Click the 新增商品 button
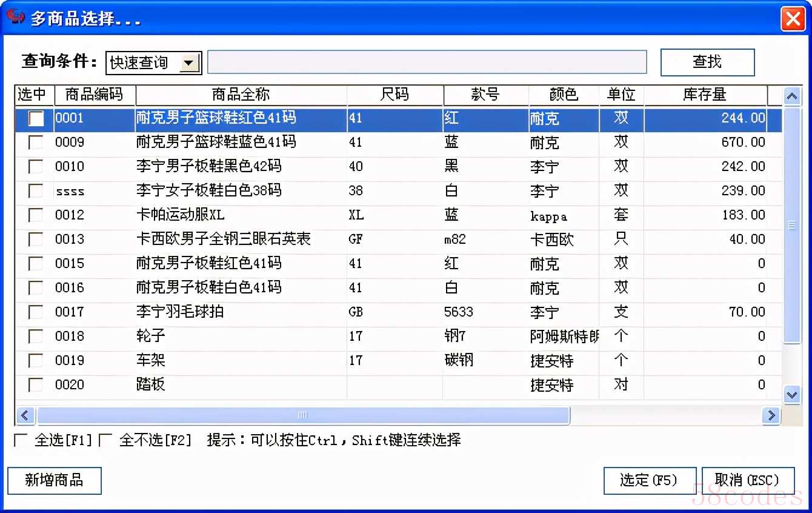Viewport: 812px width, 513px height. [x=54, y=480]
